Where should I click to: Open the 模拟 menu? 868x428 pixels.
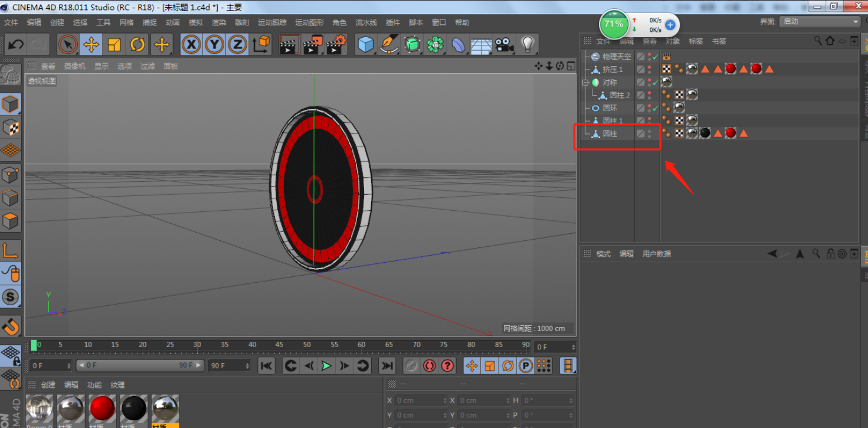point(196,22)
